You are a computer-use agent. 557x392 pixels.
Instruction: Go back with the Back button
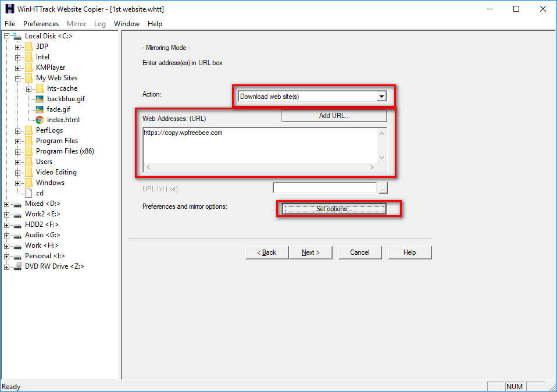click(x=267, y=252)
